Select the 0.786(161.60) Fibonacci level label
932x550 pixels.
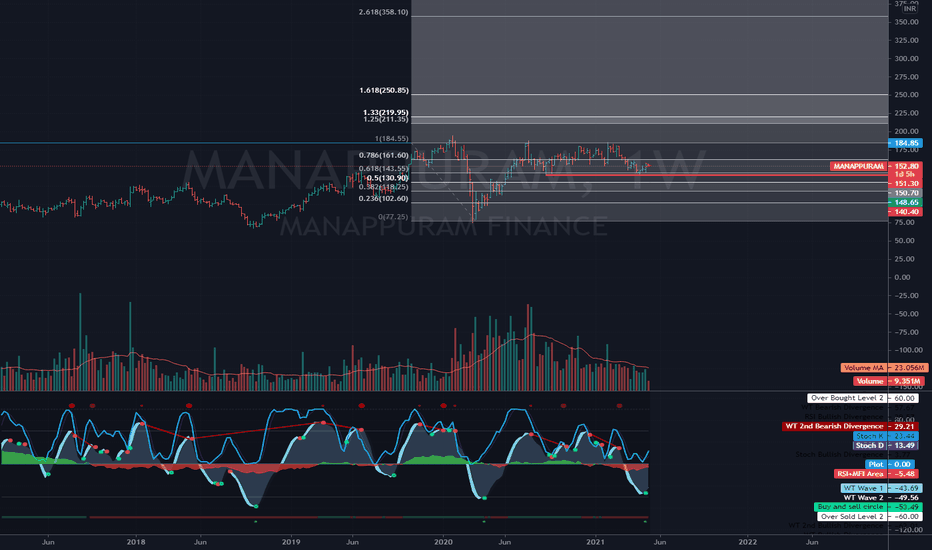pos(383,155)
